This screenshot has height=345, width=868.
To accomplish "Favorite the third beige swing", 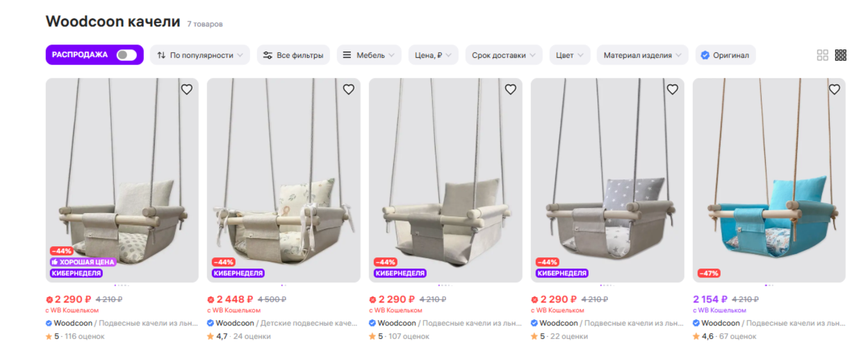I will [510, 89].
